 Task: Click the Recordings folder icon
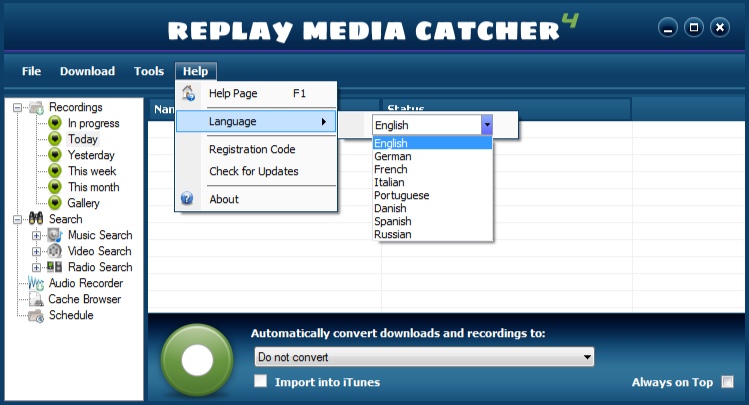tap(37, 107)
